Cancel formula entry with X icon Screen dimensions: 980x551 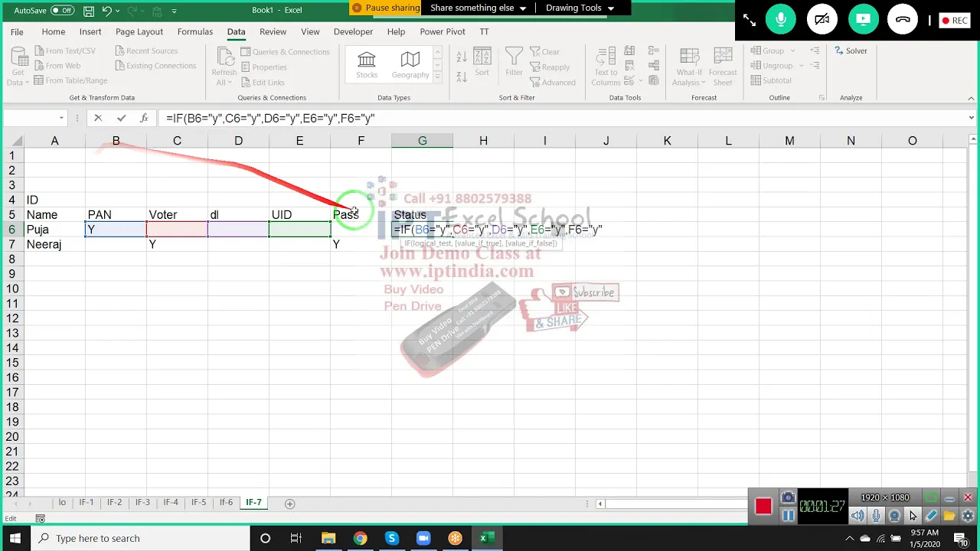coord(98,118)
